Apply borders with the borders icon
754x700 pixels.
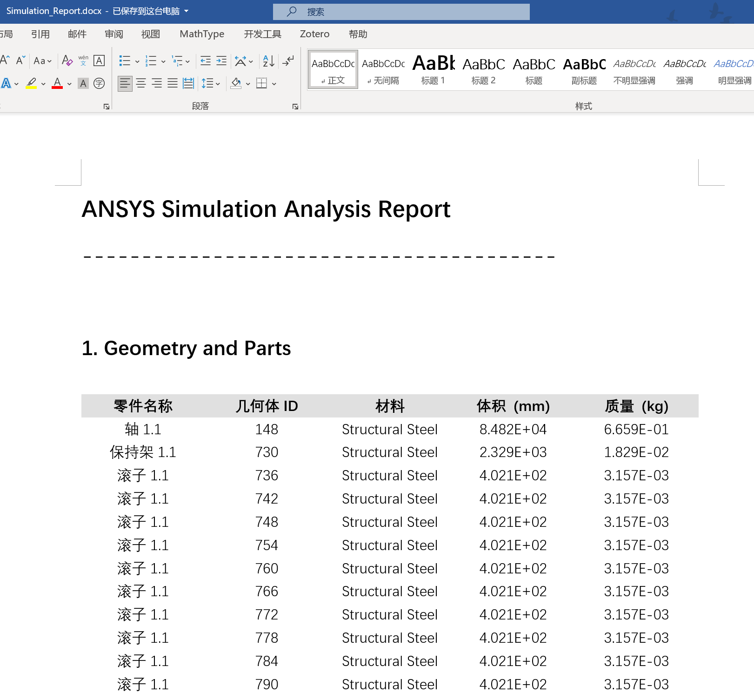pyautogui.click(x=262, y=83)
